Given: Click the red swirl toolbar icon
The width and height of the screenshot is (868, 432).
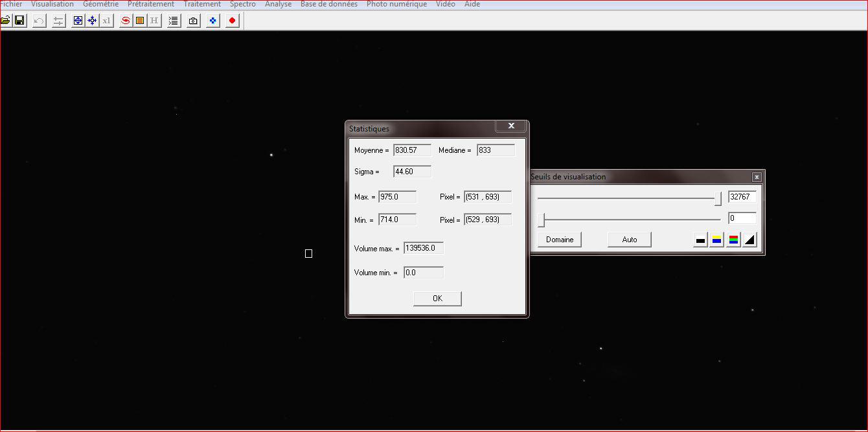Looking at the screenshot, I should (126, 21).
